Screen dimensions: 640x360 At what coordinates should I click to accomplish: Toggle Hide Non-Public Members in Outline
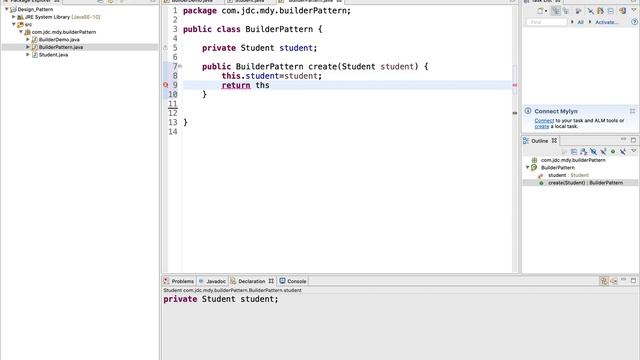click(x=613, y=151)
